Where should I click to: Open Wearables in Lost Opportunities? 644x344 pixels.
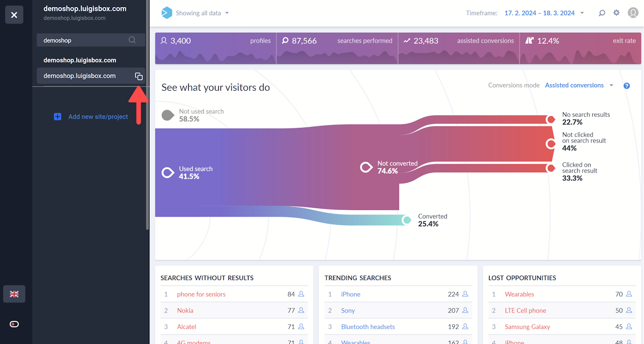point(520,294)
